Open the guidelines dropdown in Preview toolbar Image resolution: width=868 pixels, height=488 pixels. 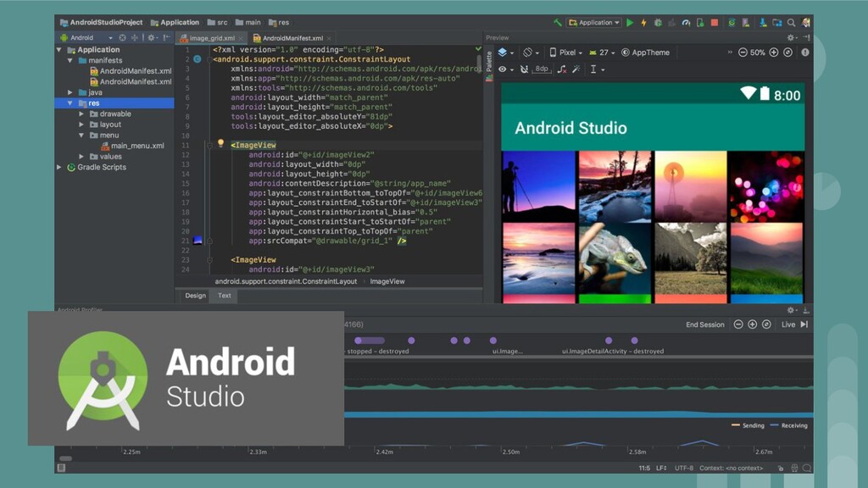coord(597,69)
